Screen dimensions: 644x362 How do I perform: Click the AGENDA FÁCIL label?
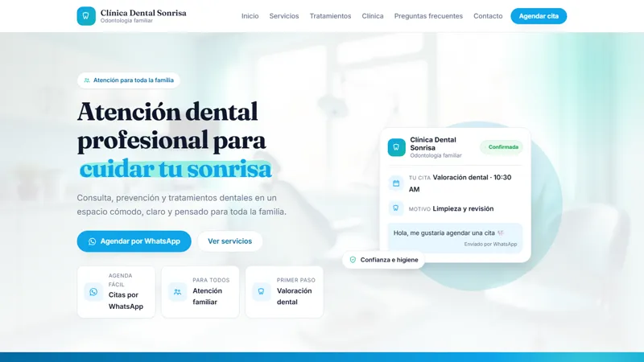(x=120, y=280)
